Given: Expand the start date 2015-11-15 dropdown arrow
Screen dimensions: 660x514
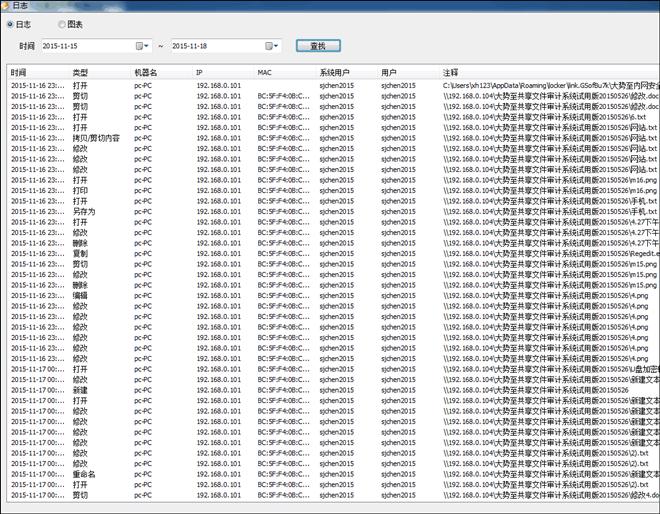Looking at the screenshot, I should click(148, 46).
